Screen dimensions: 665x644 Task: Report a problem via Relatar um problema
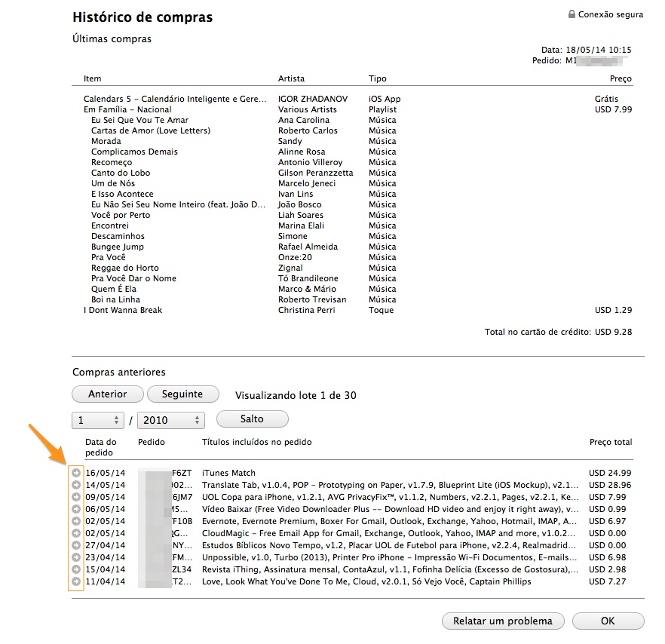pyautogui.click(x=503, y=621)
